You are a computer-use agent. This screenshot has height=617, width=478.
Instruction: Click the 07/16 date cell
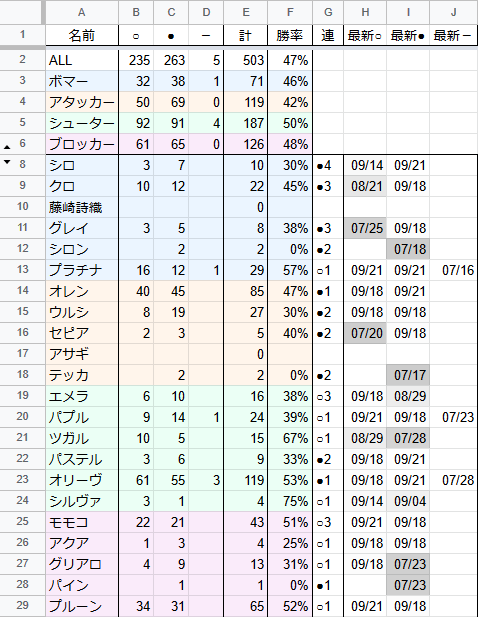454,270
